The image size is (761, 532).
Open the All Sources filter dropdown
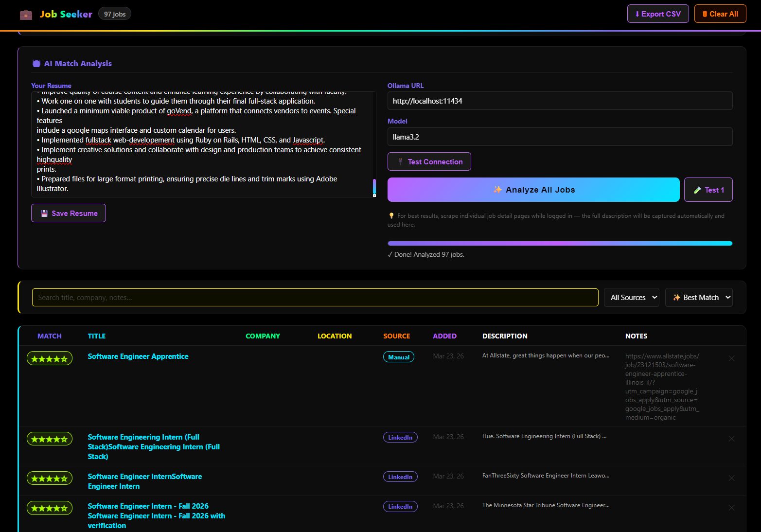[631, 298]
